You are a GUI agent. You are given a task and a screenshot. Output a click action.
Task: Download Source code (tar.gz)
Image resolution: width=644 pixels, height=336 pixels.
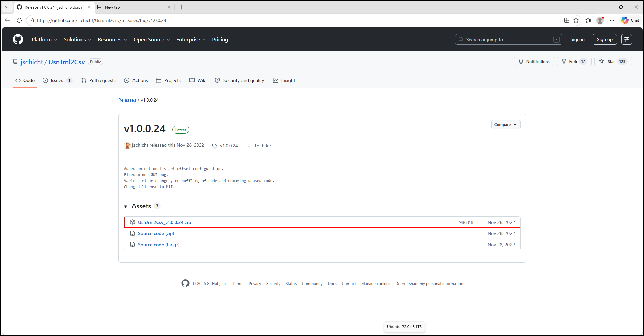[159, 245]
